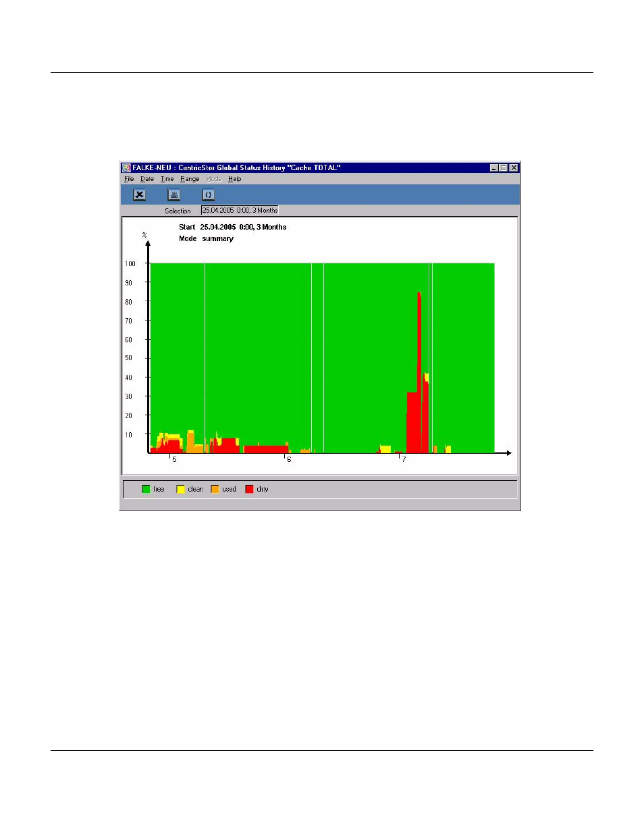The height and width of the screenshot is (813, 644).
Task: Click the yellow 'clean' legend swatch
Action: coord(180,489)
